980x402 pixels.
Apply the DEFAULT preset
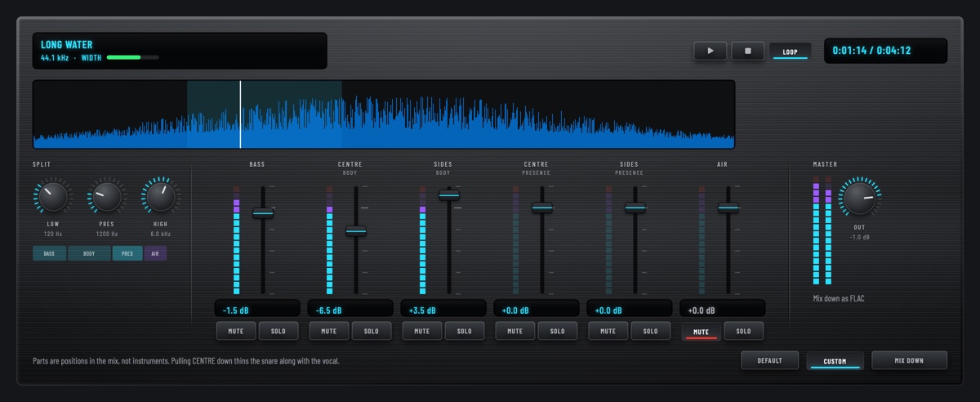pos(770,360)
